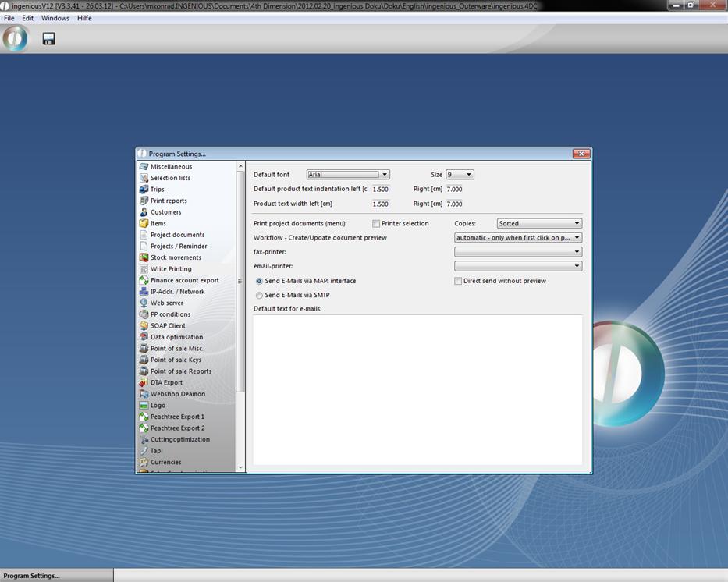Open the Stock movements icon entry
The height and width of the screenshot is (582, 728).
point(144,257)
